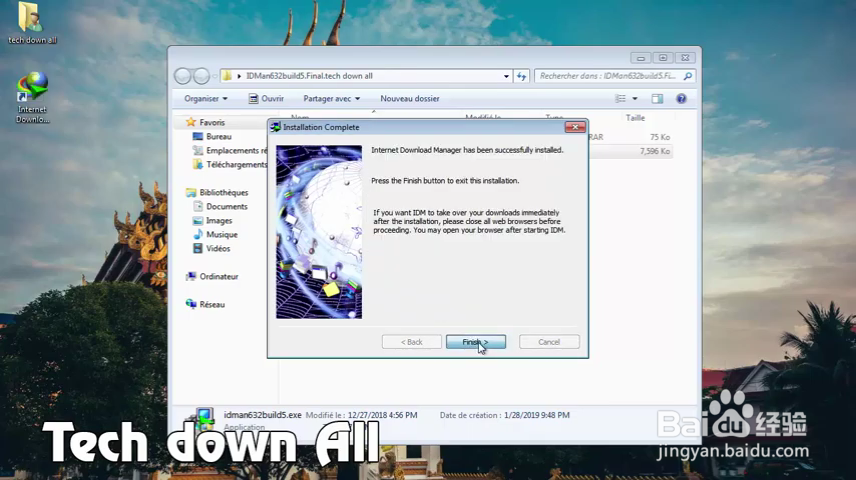Open the Partager avec menu
Image resolution: width=856 pixels, height=480 pixels.
pos(331,98)
